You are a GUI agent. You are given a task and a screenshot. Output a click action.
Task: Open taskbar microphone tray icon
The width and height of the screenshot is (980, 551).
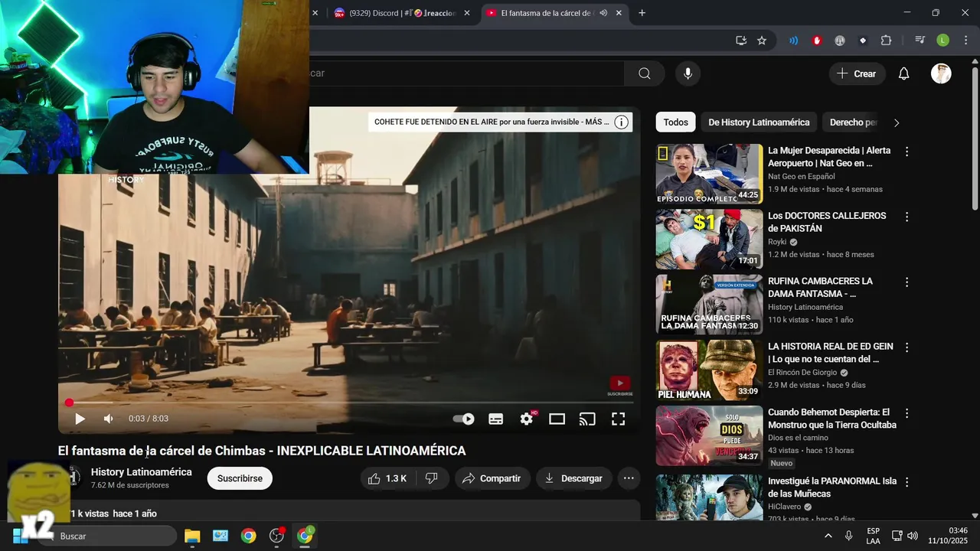click(848, 536)
